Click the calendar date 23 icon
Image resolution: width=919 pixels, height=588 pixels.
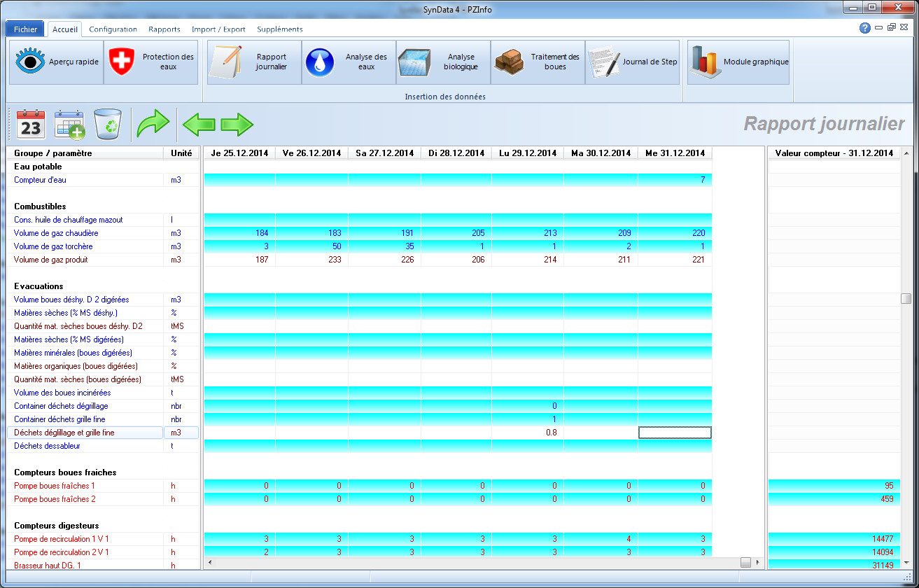coord(31,123)
